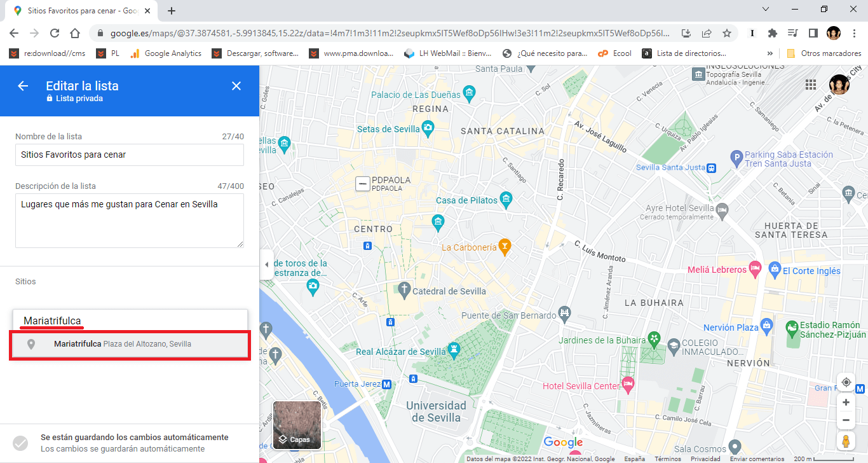Click the Mariatrifulca search input
The width and height of the screenshot is (868, 463).
(x=130, y=321)
